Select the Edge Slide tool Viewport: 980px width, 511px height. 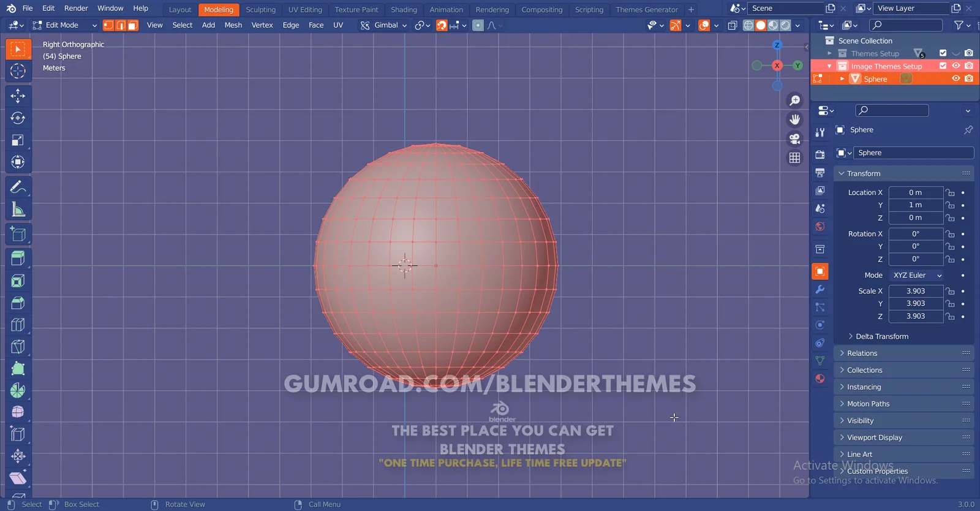[x=18, y=434]
